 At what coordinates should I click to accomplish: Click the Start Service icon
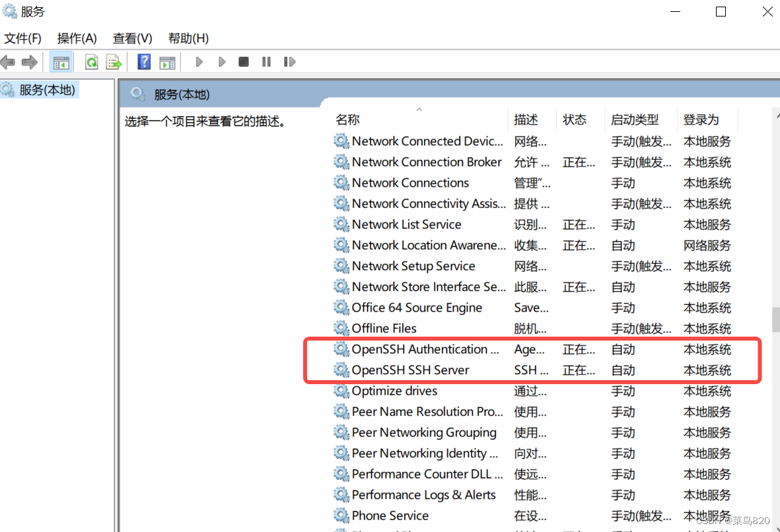click(x=199, y=61)
